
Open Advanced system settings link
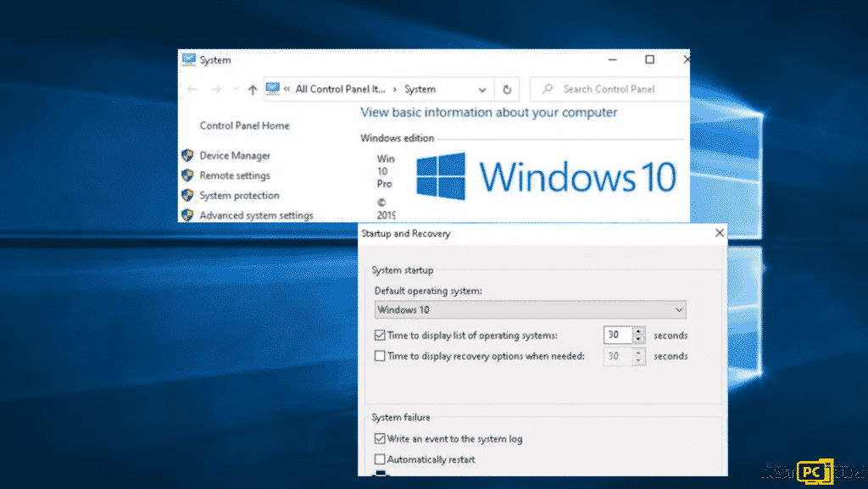tap(256, 215)
